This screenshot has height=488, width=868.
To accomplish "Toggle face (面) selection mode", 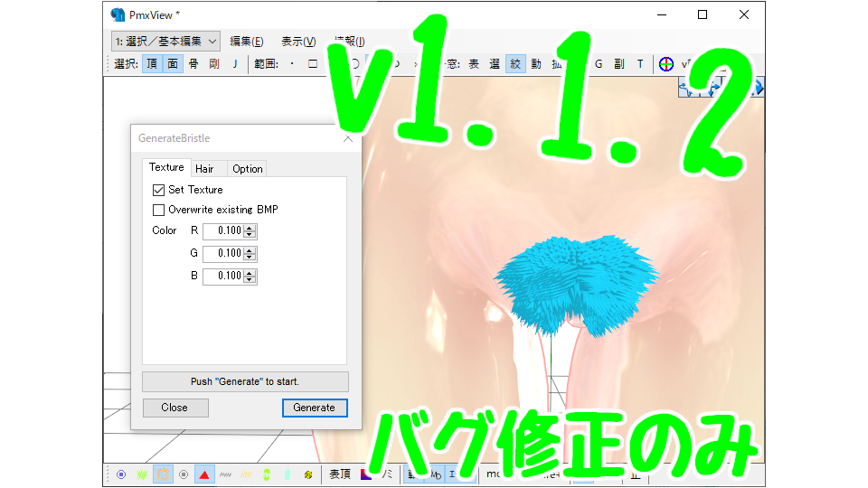I will click(173, 64).
